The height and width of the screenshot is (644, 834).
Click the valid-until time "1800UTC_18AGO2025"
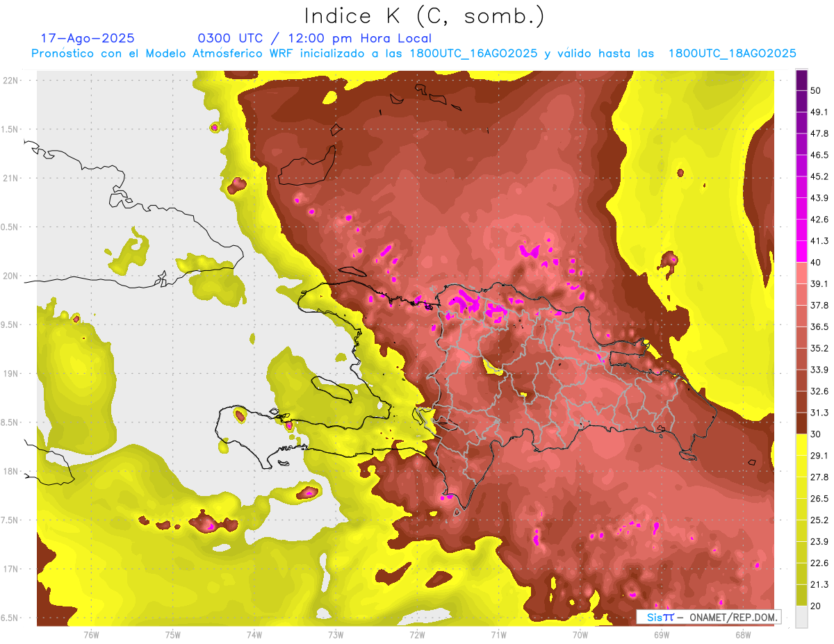(733, 53)
